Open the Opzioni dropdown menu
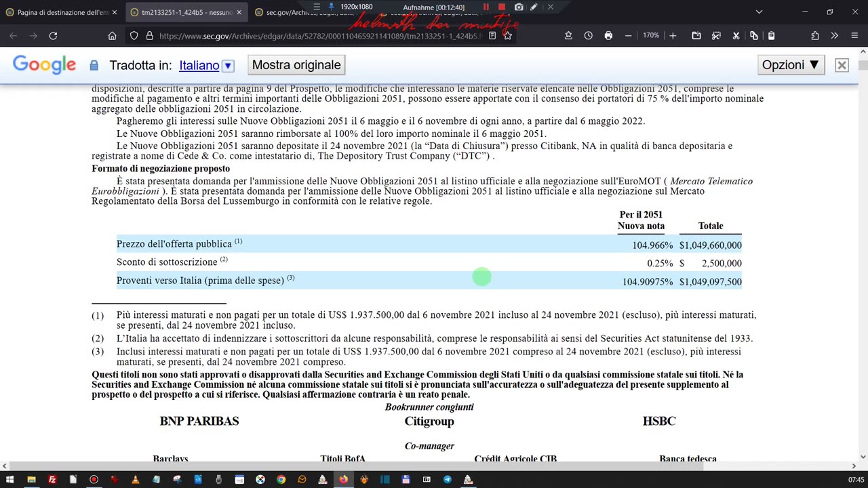Image resolution: width=868 pixels, height=488 pixels. 791,65
